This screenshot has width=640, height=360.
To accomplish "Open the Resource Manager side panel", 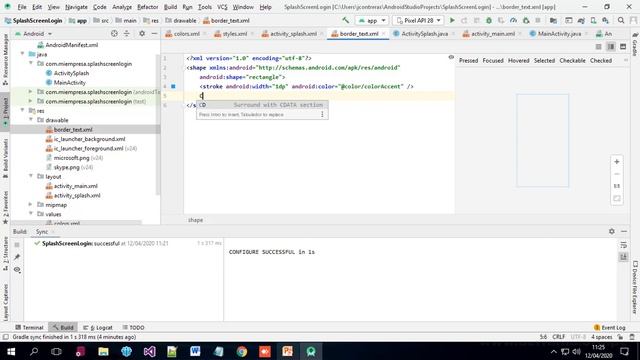I will tap(5, 60).
